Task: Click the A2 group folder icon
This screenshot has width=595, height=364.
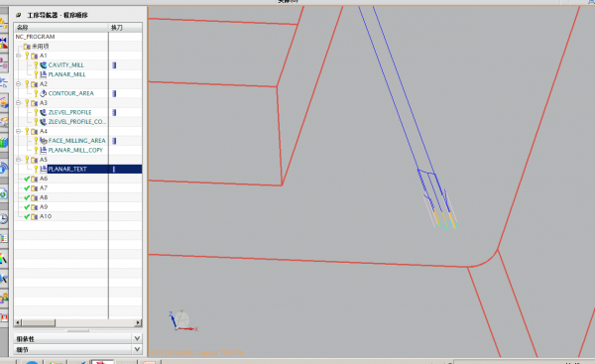Action: 34,84
